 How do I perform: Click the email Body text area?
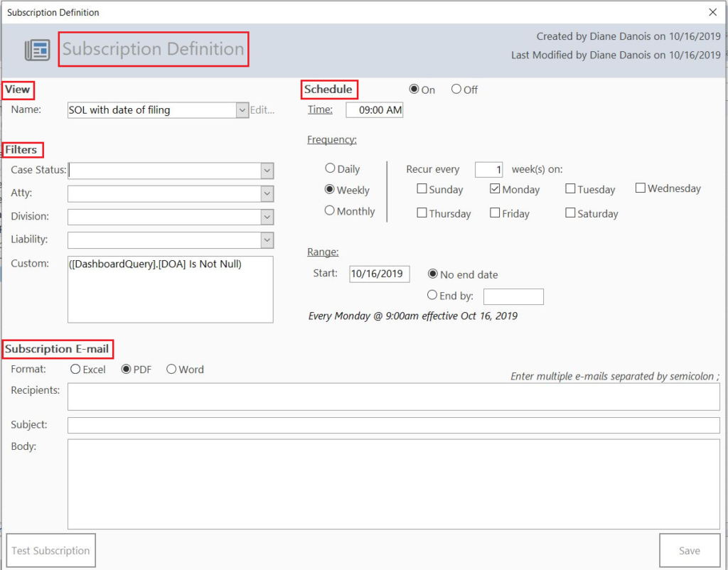pyautogui.click(x=394, y=484)
